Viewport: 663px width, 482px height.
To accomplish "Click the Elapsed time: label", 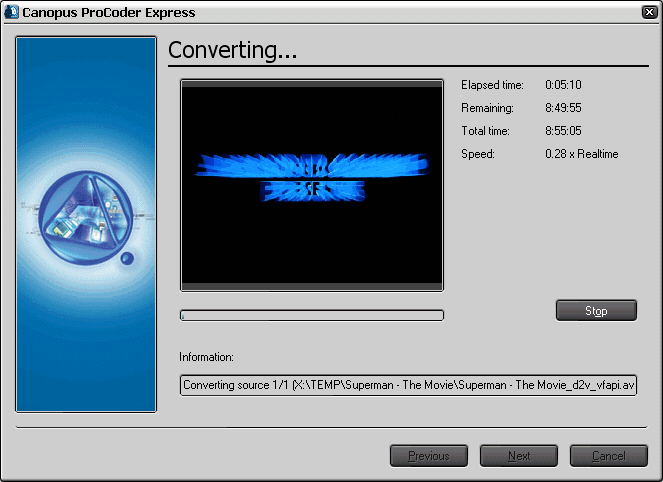I will pyautogui.click(x=491, y=85).
